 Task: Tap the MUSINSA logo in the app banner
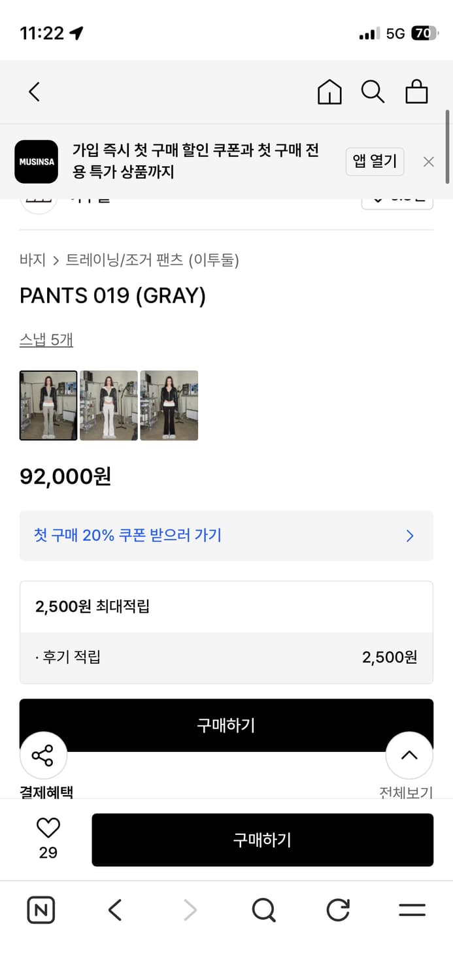click(x=36, y=161)
